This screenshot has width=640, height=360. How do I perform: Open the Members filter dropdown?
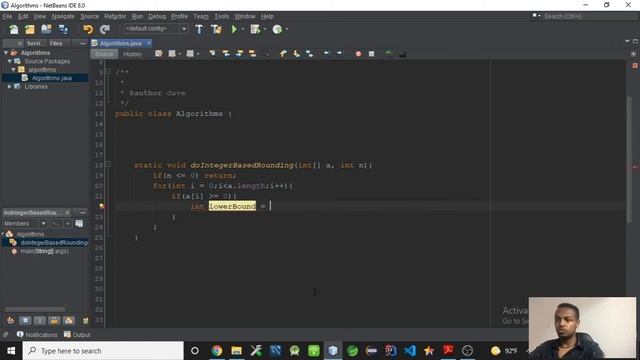click(24, 223)
